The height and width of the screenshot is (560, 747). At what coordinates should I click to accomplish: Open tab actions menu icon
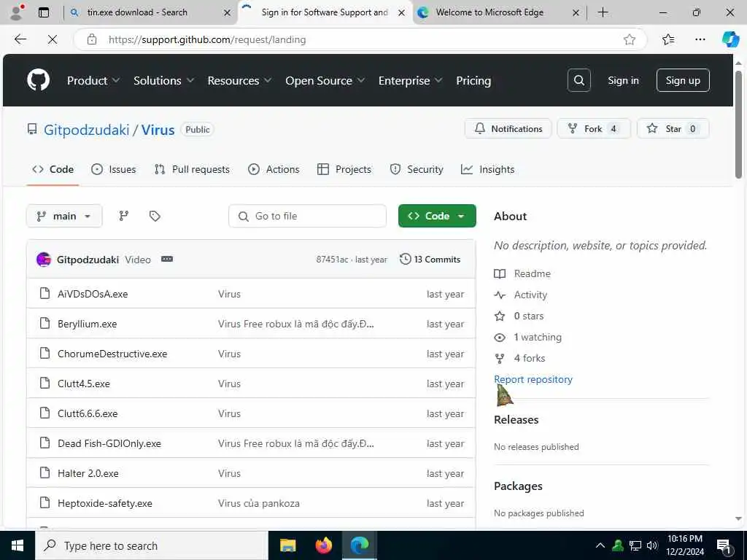point(44,12)
